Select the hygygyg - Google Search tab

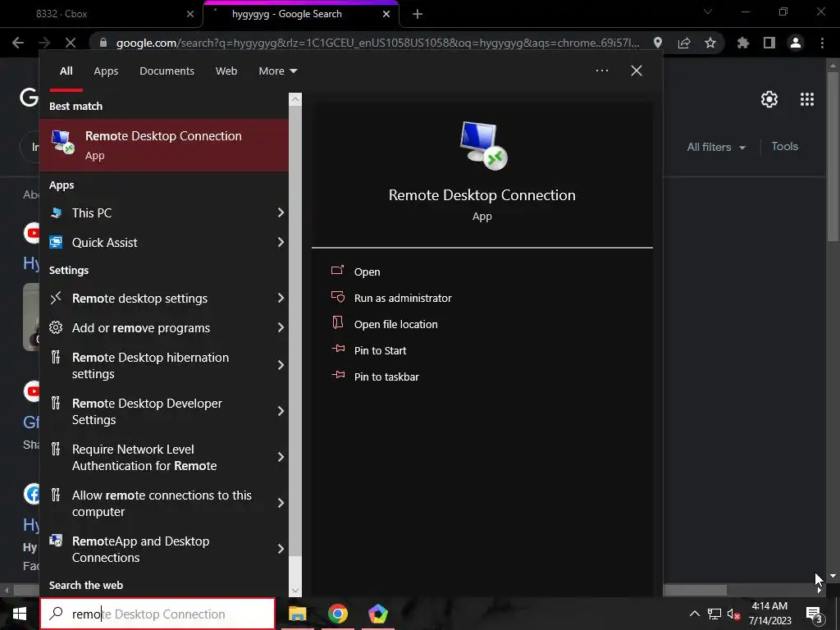point(300,14)
